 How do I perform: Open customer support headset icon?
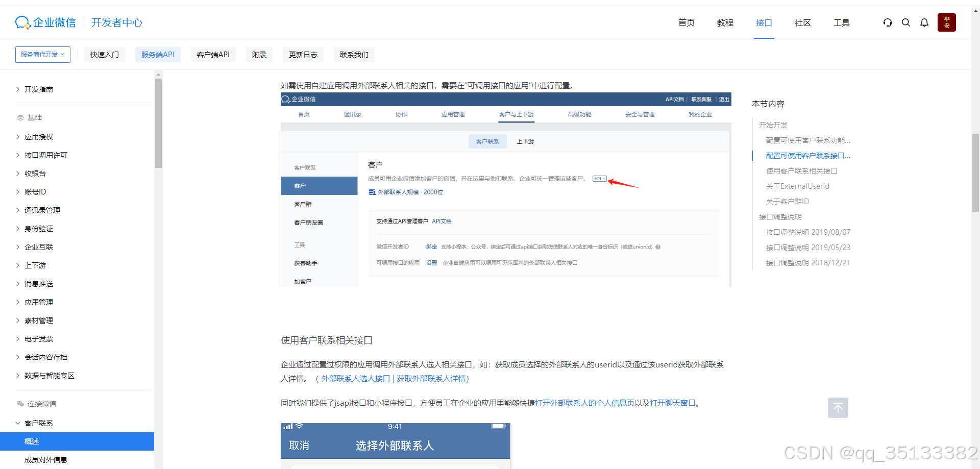(x=888, y=22)
